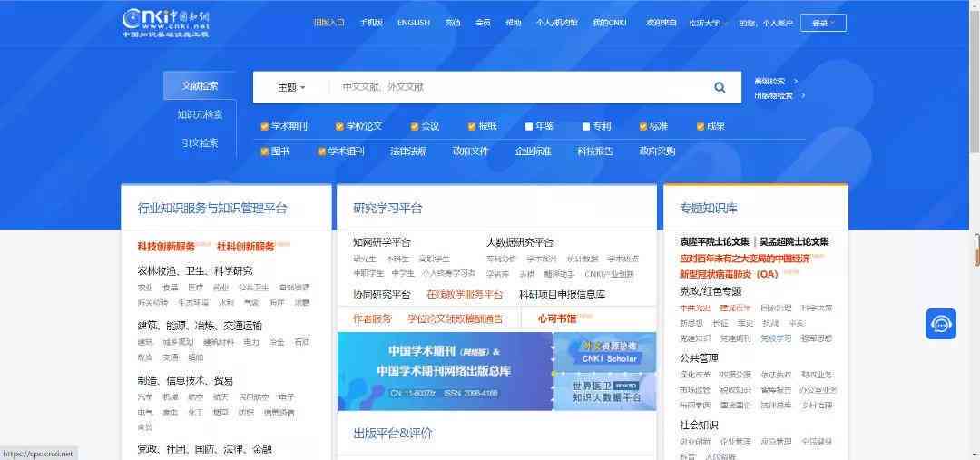Click the 社会知识 heading
The image size is (980, 460).
point(699,425)
